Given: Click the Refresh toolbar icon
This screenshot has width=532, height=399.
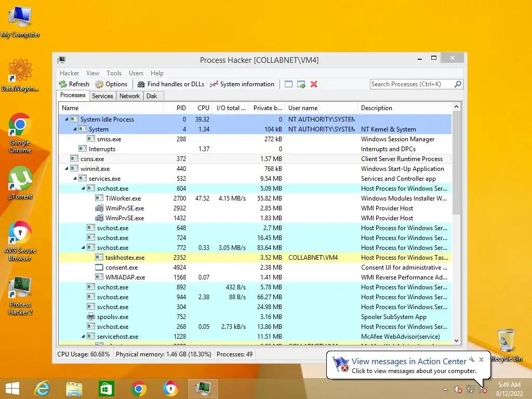Looking at the screenshot, I should coord(63,84).
